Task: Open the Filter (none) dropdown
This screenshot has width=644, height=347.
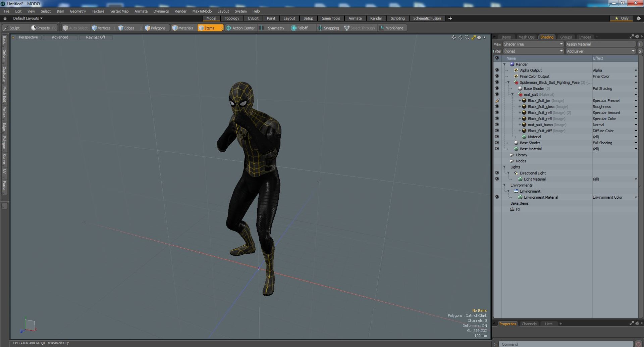Action: [533, 51]
